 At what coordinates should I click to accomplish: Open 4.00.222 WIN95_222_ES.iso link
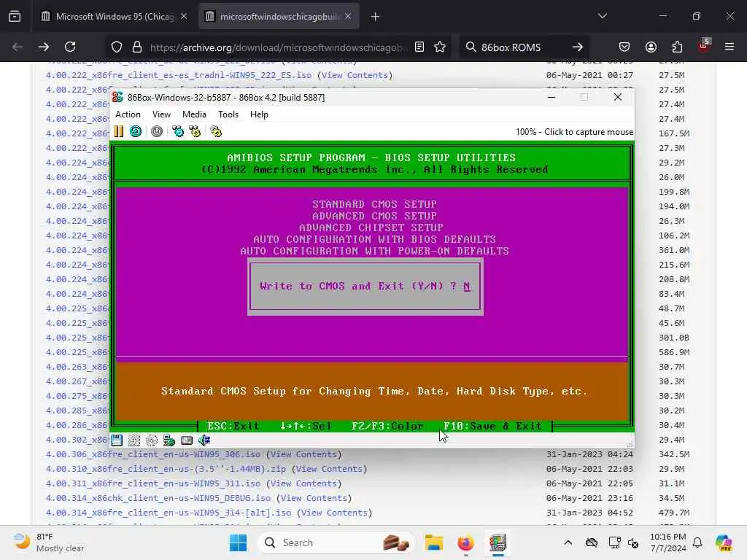[x=179, y=75]
